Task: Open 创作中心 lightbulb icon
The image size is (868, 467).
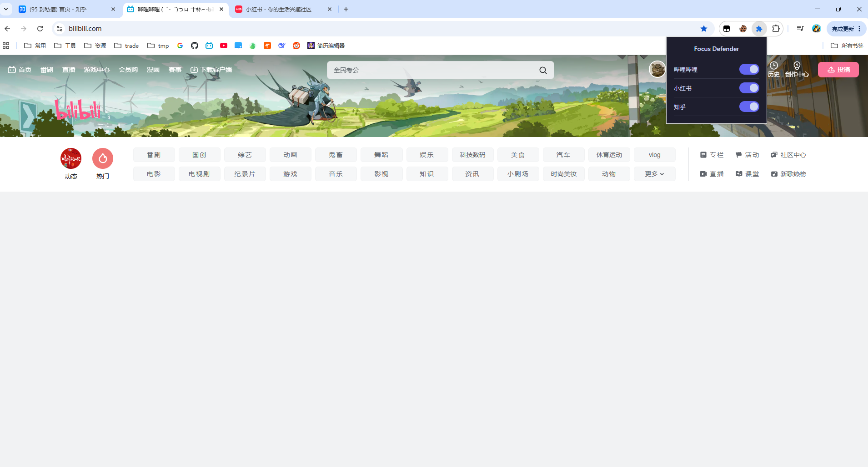Action: point(797,66)
